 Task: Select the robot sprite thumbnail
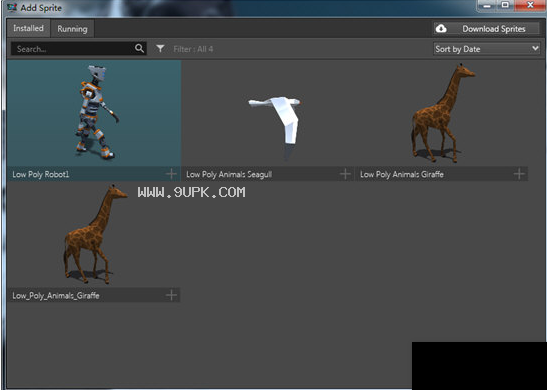(x=94, y=113)
